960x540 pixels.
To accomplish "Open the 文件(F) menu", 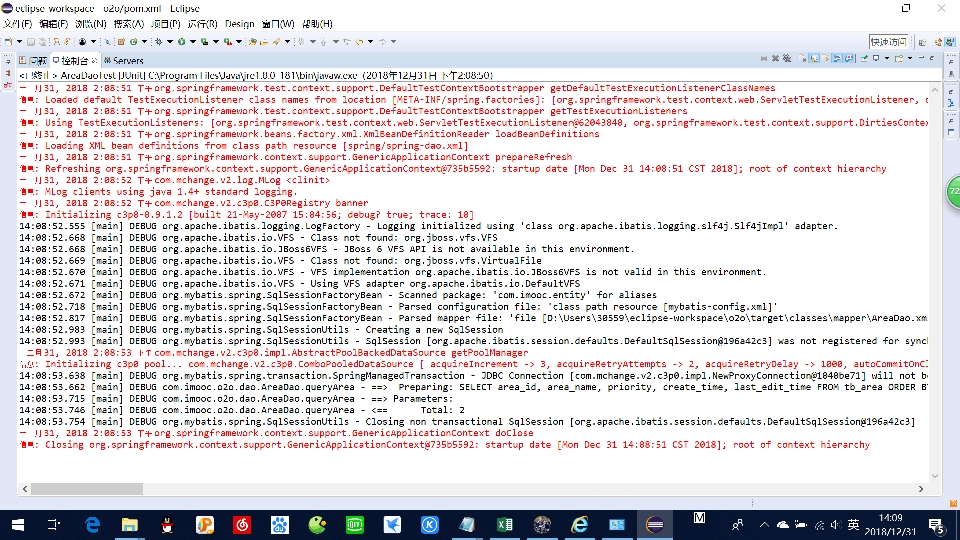I will [17, 24].
